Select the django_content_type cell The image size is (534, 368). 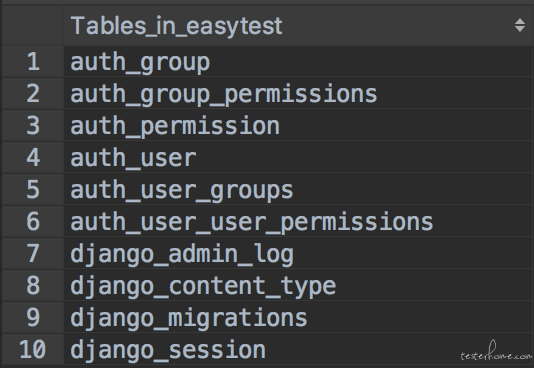click(297, 286)
